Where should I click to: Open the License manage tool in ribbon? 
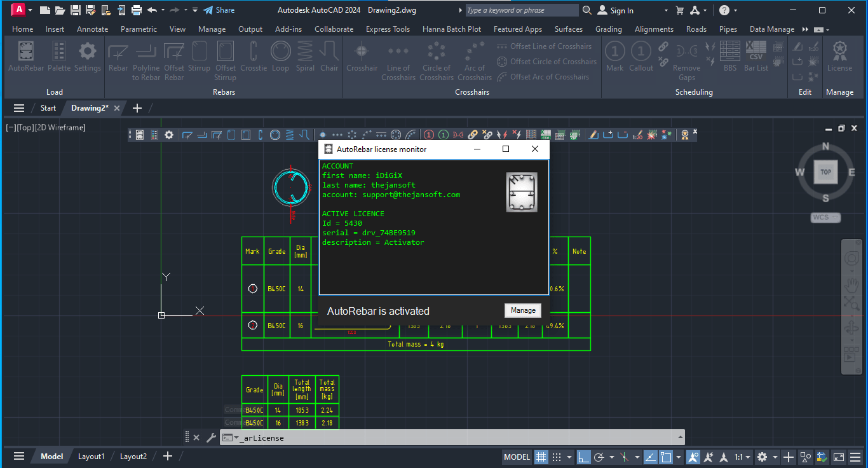(839, 57)
